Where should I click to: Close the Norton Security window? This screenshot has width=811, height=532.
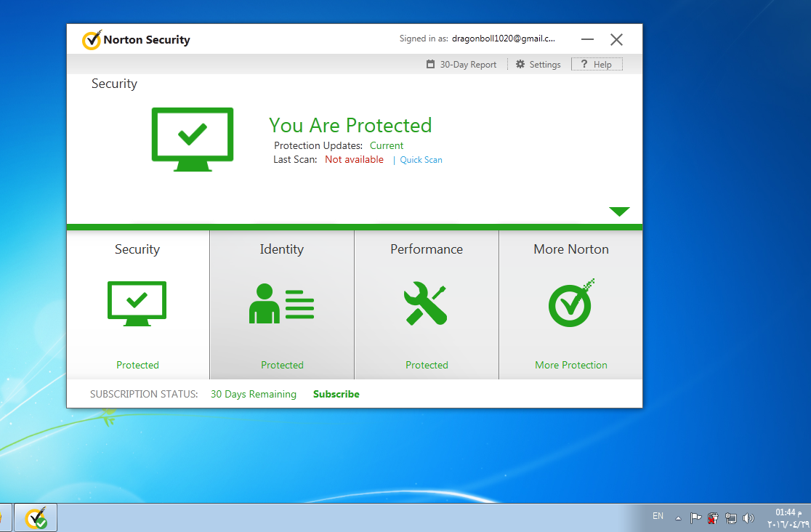coord(616,40)
